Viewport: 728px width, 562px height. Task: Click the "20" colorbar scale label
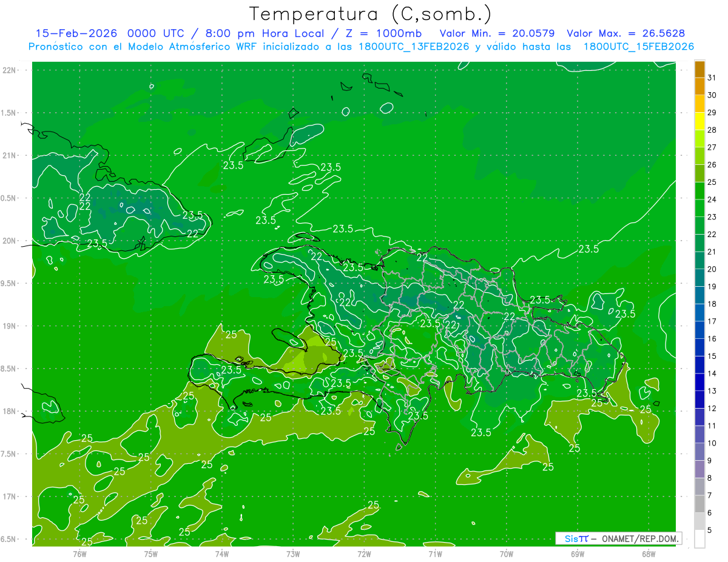pos(712,269)
